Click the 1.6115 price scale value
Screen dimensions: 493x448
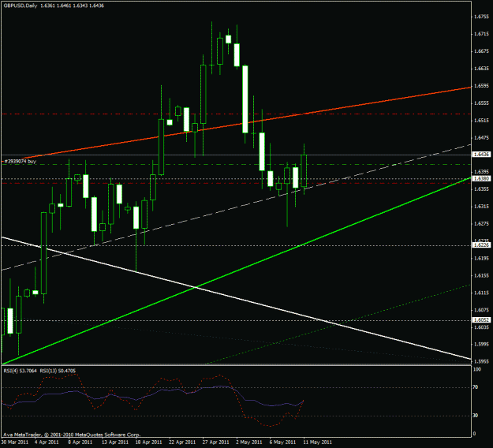[x=482, y=293]
